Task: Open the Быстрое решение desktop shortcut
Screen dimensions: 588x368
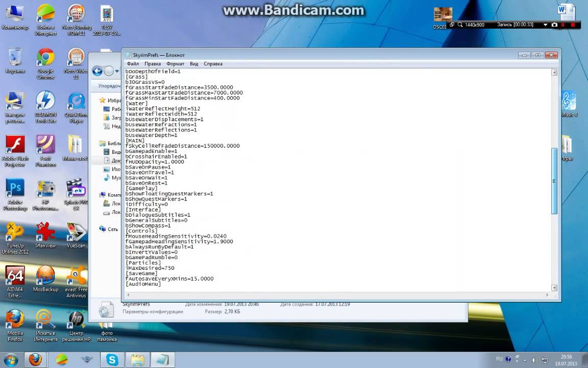Action: pos(15,107)
